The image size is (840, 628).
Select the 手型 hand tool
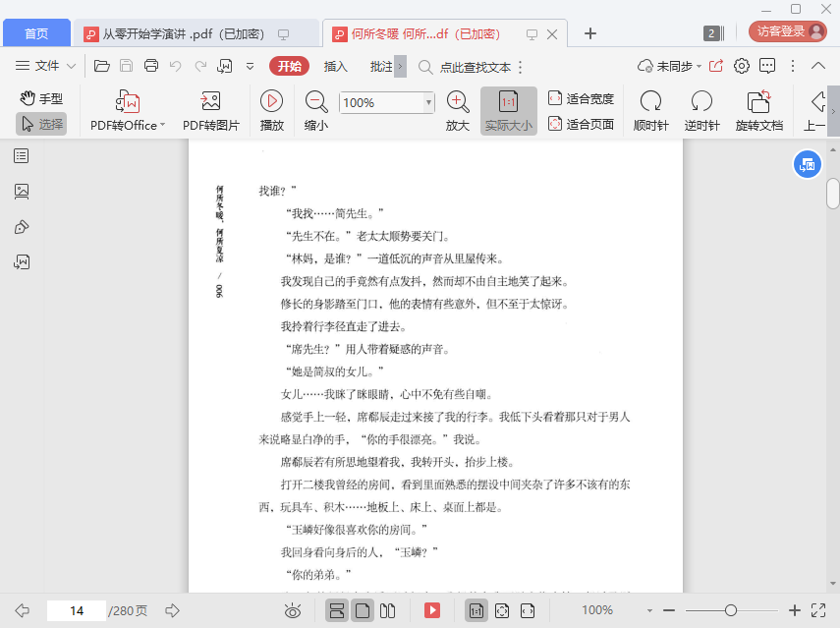pos(41,98)
